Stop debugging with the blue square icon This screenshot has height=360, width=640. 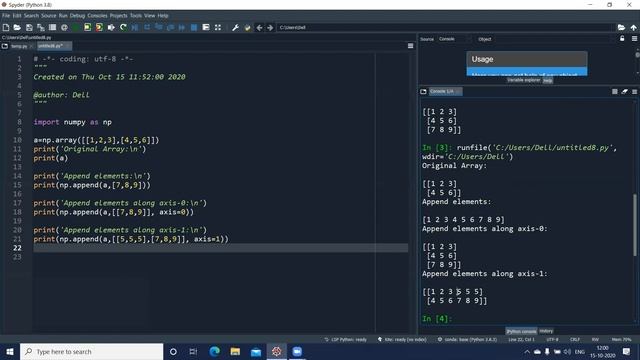point(194,27)
